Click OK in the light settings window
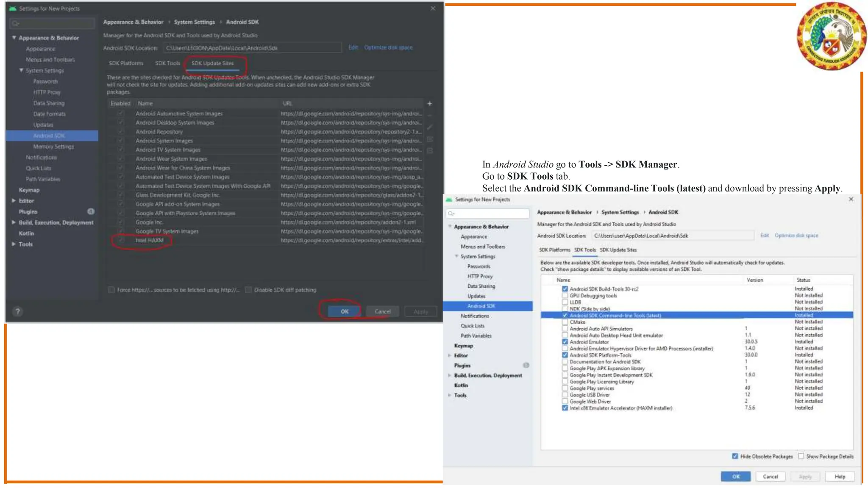This screenshot has width=868, height=488. 736,477
